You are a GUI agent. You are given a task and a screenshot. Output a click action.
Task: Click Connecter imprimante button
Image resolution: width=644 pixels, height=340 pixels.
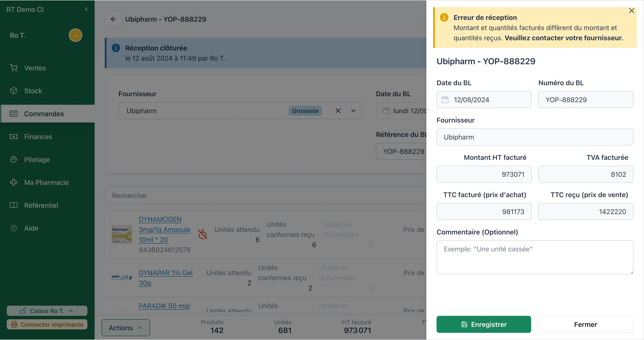(47, 324)
